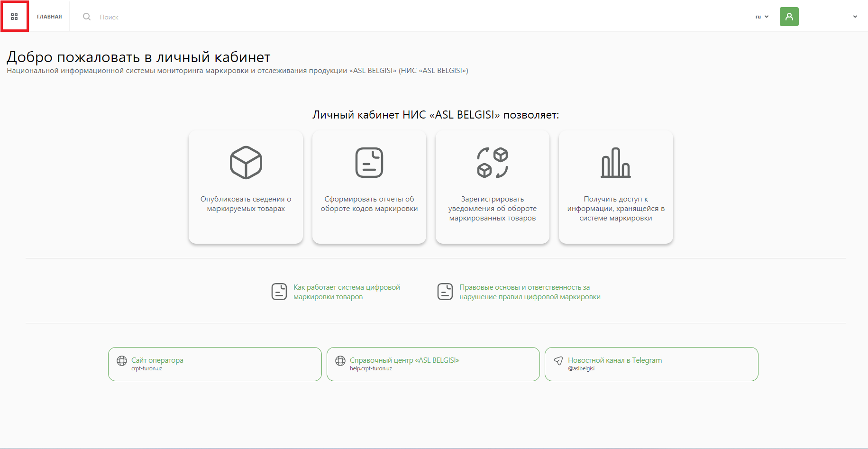The width and height of the screenshot is (868, 449).
Task: Click the bar chart icon for information access
Action: 616,163
